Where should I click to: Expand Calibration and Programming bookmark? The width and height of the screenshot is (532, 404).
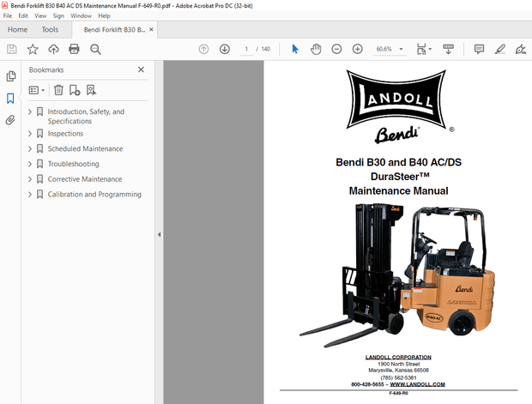pyautogui.click(x=30, y=195)
